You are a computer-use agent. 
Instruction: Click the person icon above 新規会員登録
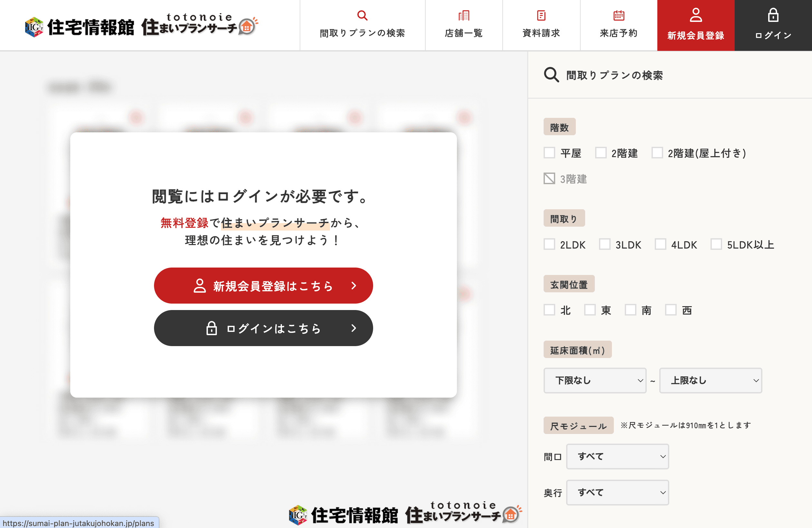pos(696,15)
